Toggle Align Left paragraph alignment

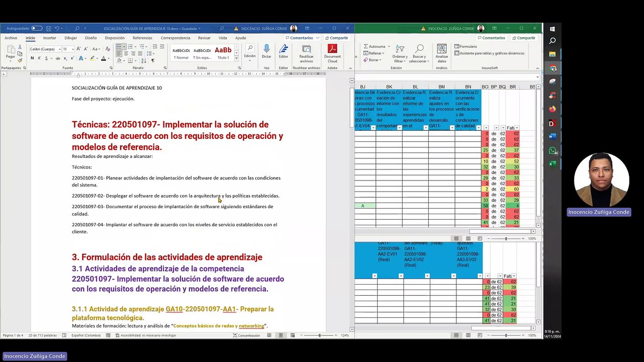click(x=119, y=53)
